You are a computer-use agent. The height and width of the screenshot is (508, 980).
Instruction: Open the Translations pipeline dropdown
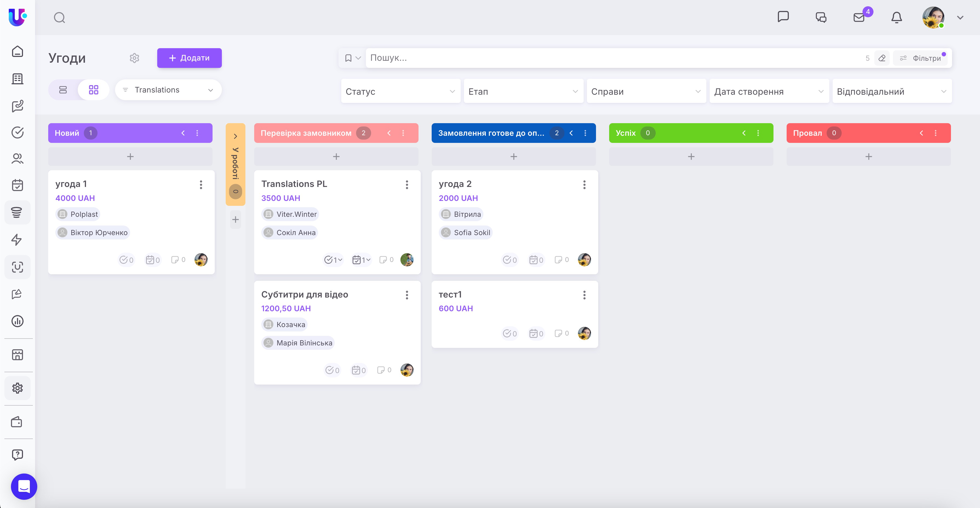coord(168,90)
